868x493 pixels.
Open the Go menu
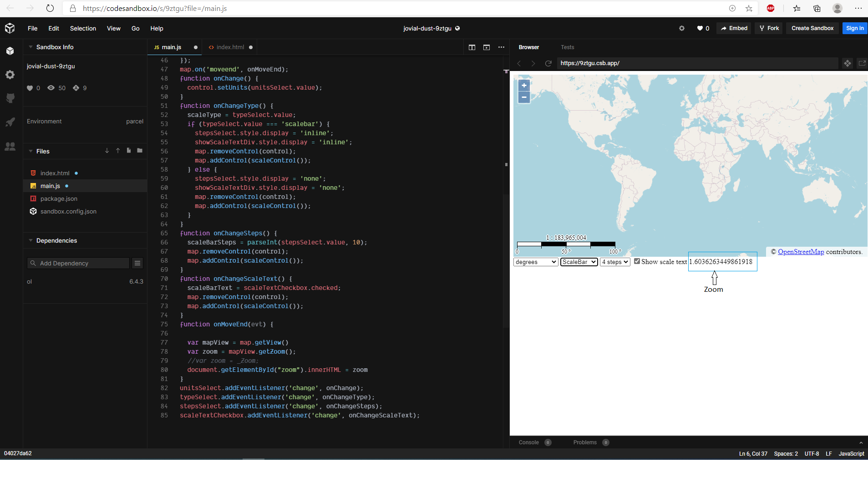click(x=135, y=28)
